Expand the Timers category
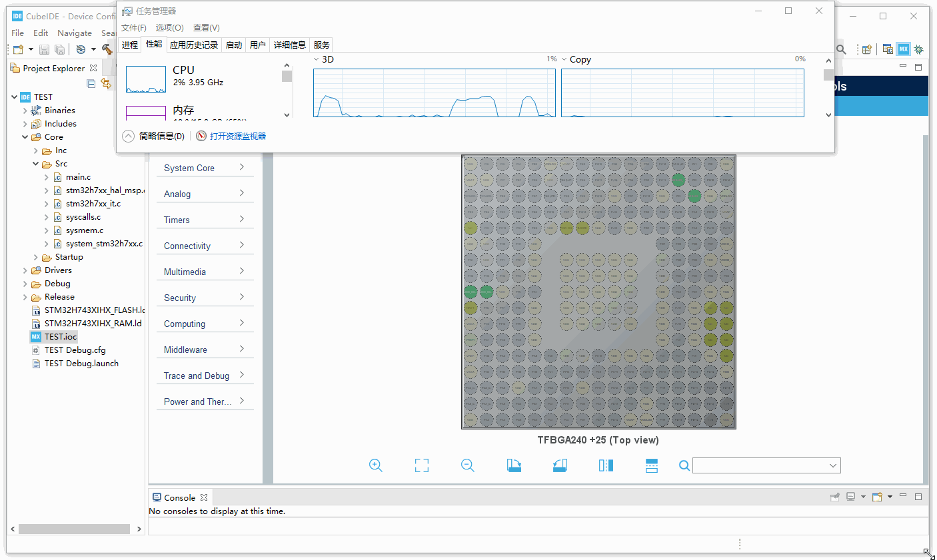This screenshot has width=937, height=560. click(x=205, y=220)
